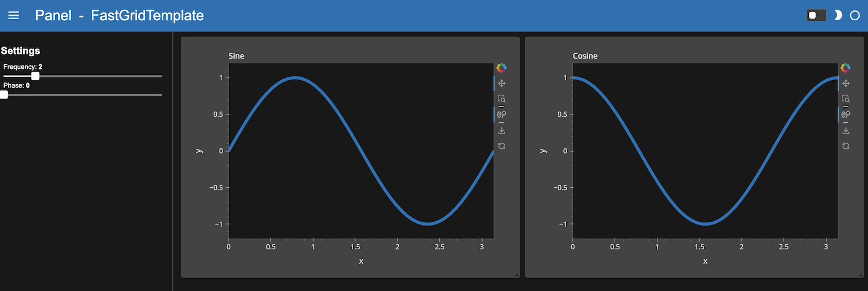Click the Panel - FastGridTemplate title

click(119, 16)
